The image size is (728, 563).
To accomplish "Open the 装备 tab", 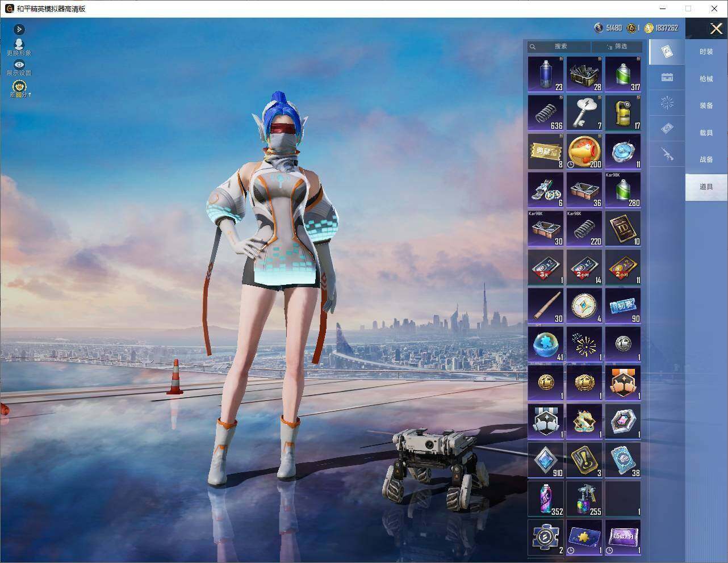I will point(706,106).
